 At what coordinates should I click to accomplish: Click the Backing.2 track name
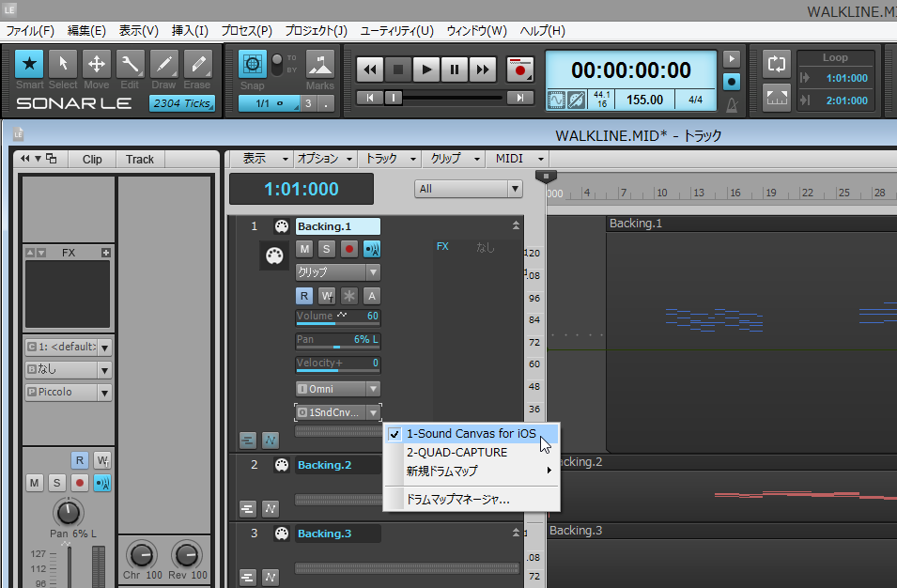click(325, 465)
